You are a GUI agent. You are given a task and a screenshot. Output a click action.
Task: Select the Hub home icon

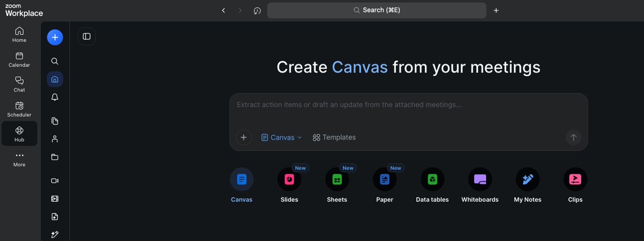(55, 79)
